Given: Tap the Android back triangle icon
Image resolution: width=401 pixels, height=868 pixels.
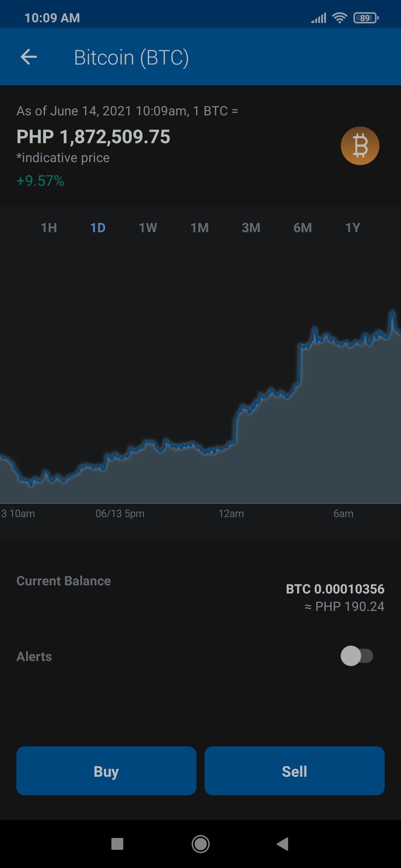Looking at the screenshot, I should [x=283, y=844].
